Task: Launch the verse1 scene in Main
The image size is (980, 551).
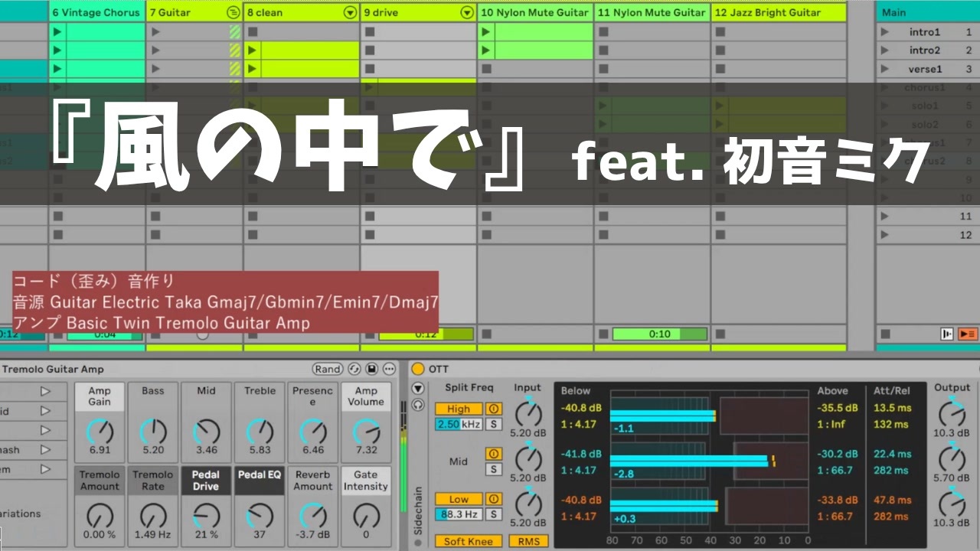Action: [885, 69]
